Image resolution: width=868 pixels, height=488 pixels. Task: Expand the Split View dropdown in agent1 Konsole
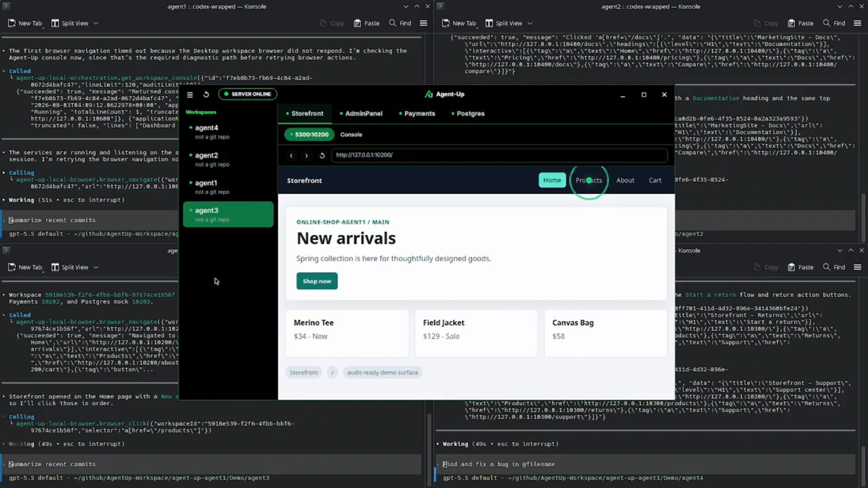click(96, 23)
